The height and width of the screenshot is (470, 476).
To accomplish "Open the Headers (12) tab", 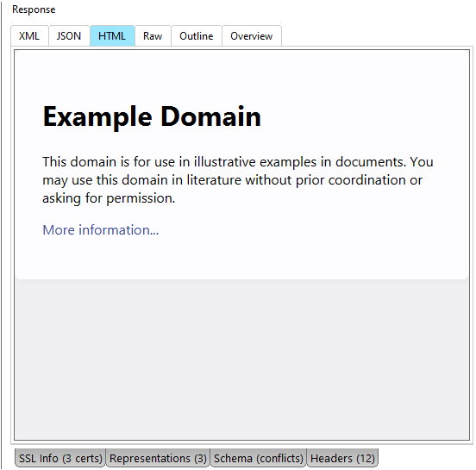I will tap(342, 458).
